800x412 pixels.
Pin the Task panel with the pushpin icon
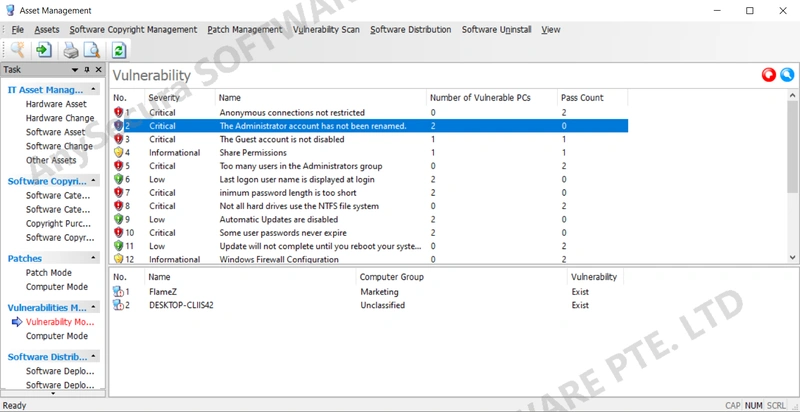click(x=87, y=70)
